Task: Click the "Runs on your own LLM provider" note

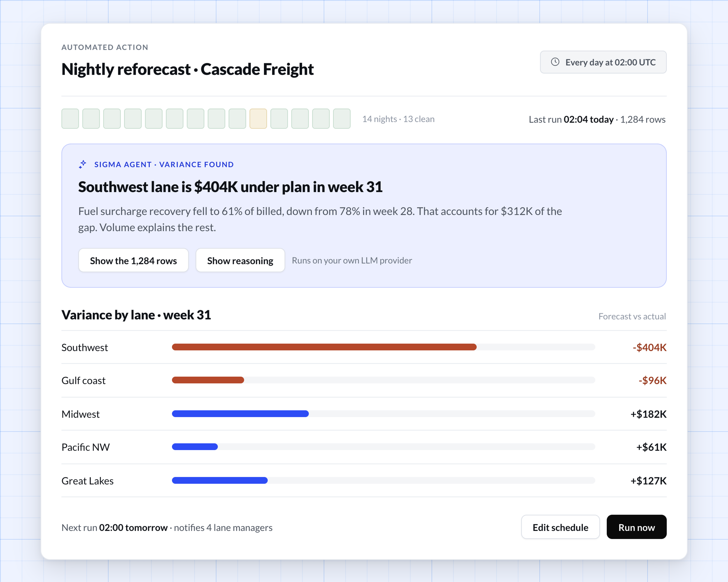Action: [x=352, y=260]
